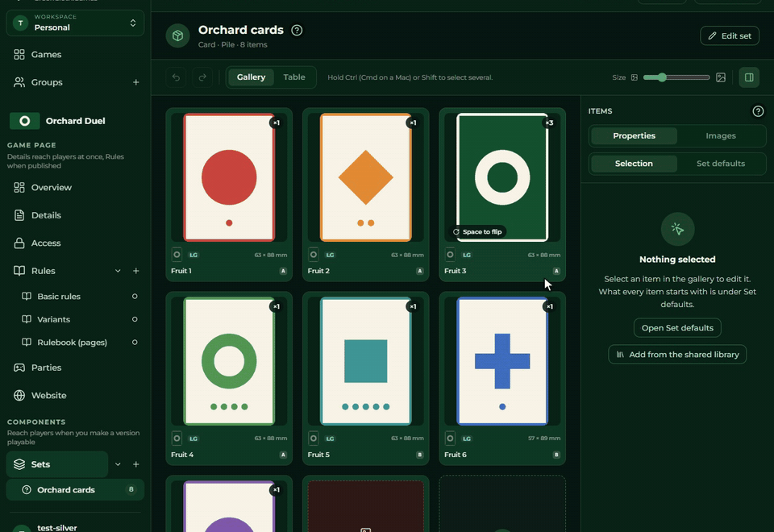Toggle Rulebook (pages) status circle

[135, 342]
